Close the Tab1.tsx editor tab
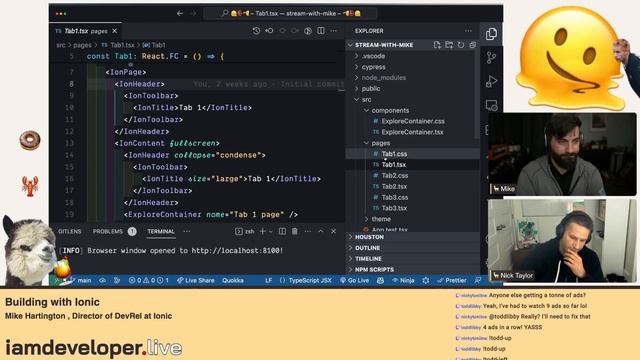Image resolution: width=640 pixels, height=360 pixels. (x=115, y=31)
